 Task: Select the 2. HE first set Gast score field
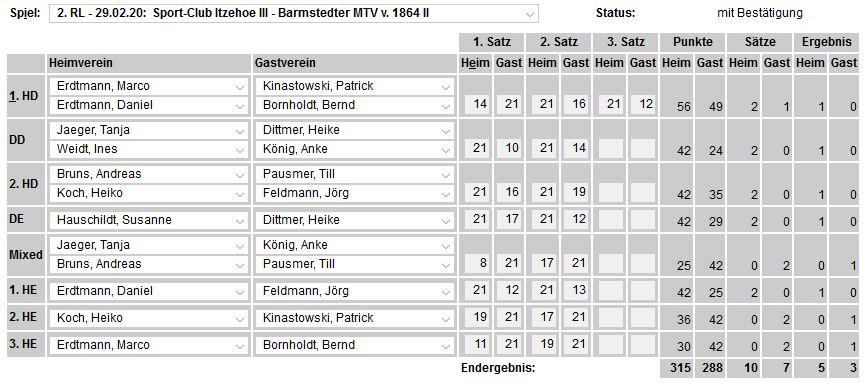510,317
